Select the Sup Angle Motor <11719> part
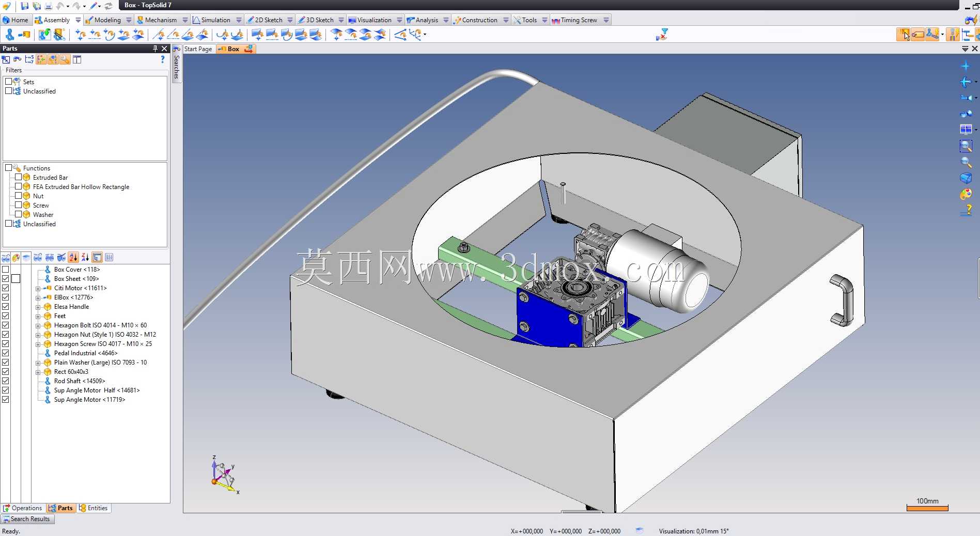This screenshot has width=980, height=536. click(89, 400)
